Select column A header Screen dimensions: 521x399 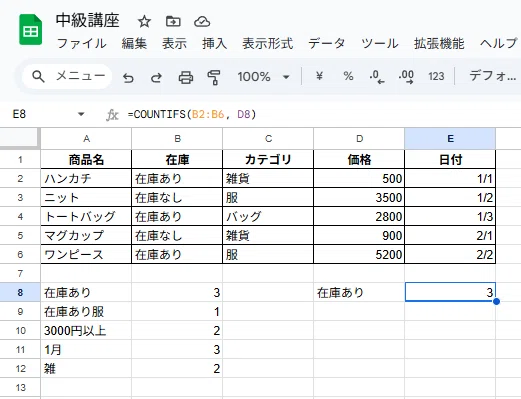(86, 139)
